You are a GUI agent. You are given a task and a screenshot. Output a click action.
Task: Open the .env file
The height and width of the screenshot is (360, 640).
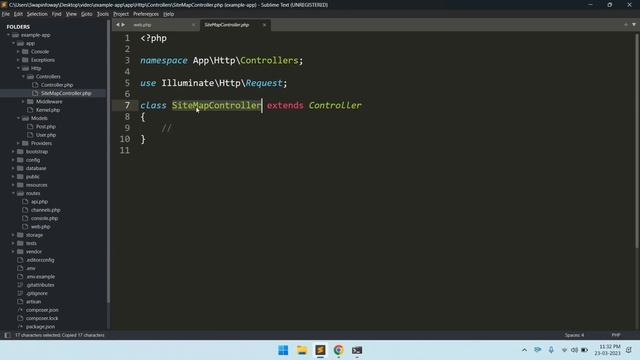(31, 268)
